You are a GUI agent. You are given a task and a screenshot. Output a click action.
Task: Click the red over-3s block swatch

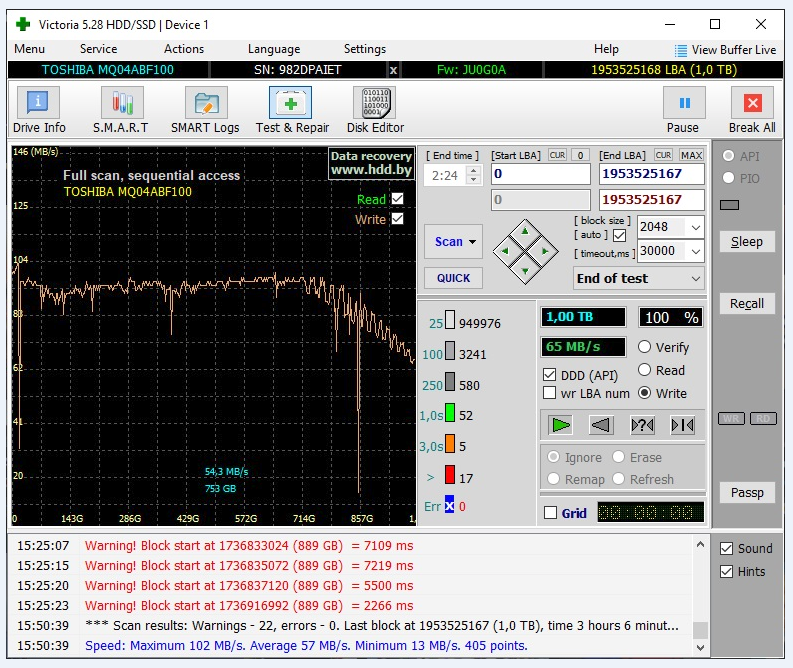click(449, 474)
